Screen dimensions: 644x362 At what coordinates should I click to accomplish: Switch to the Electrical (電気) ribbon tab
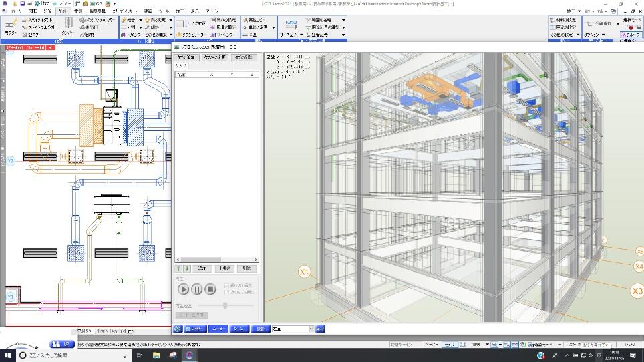78,11
